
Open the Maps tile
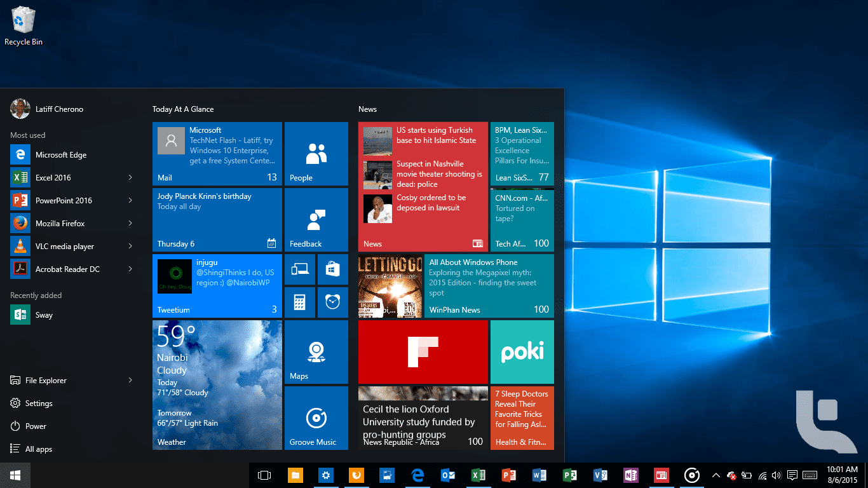coord(316,352)
